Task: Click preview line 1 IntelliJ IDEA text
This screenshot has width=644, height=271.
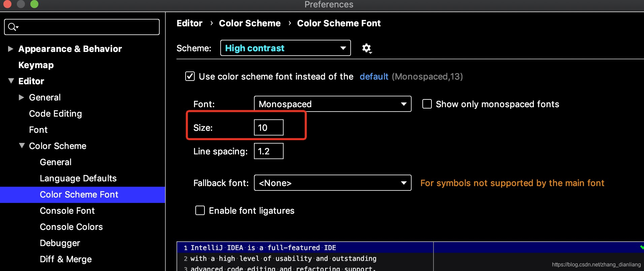Action: (263, 248)
